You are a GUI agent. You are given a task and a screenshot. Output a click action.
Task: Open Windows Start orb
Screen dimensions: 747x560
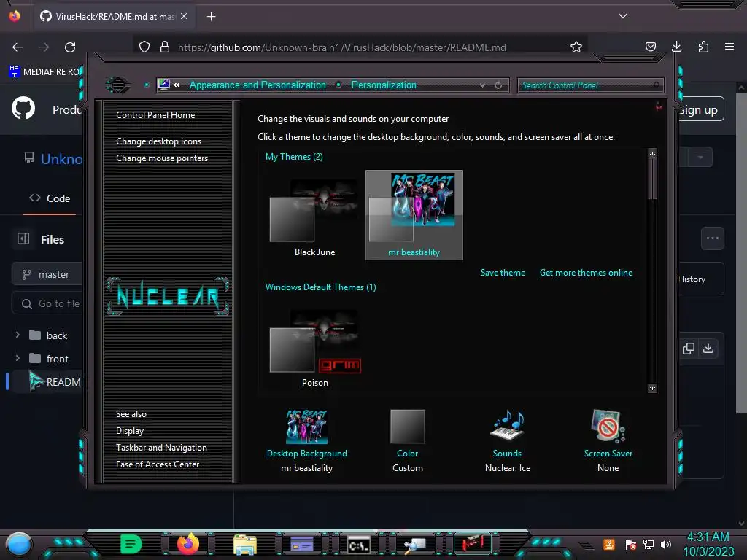coord(18,545)
